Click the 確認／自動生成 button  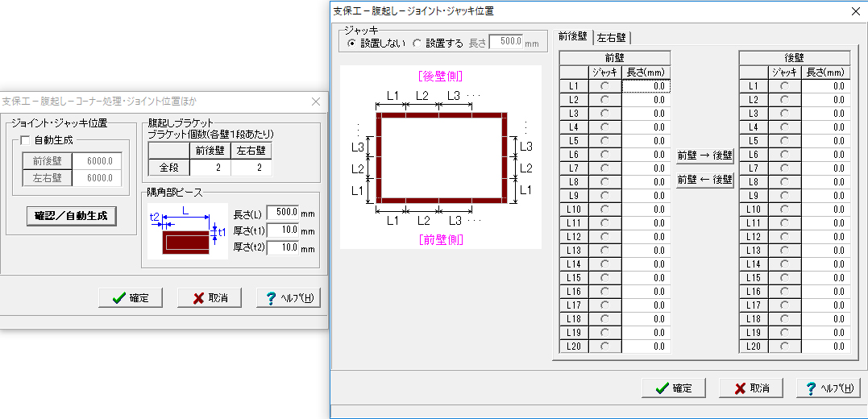coord(72,217)
